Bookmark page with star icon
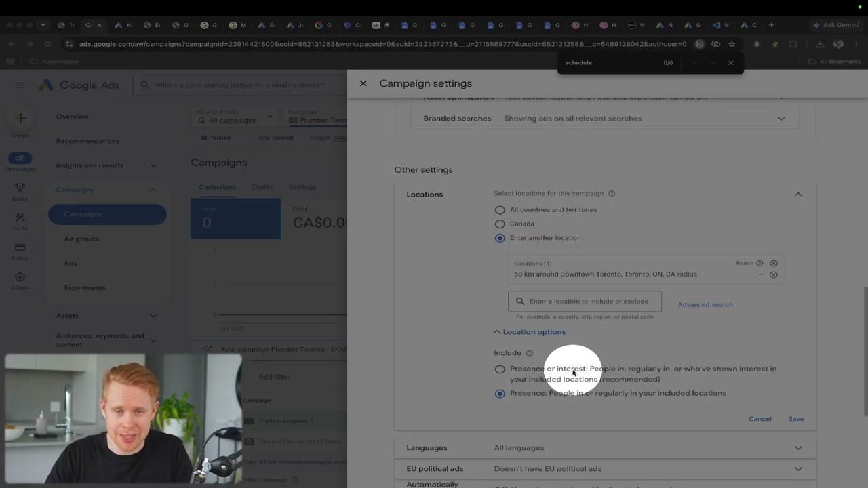Viewport: 868px width, 488px height. coord(732,44)
